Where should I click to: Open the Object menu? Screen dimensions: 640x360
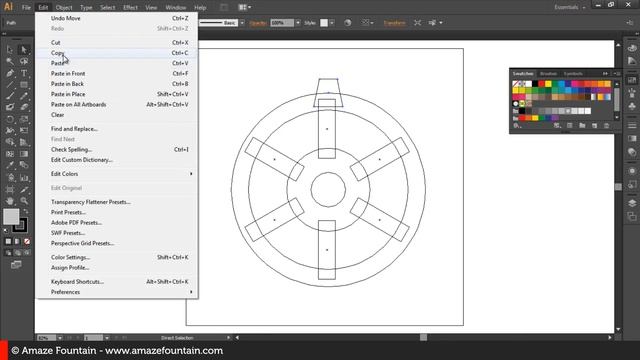coord(64,7)
